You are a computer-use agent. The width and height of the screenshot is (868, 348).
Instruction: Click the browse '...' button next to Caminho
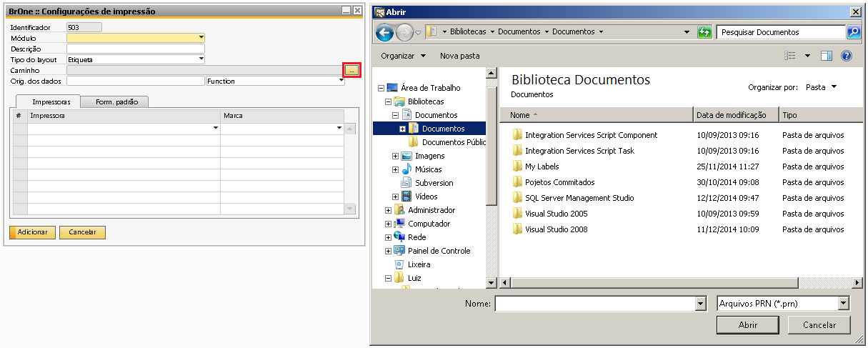coord(352,70)
